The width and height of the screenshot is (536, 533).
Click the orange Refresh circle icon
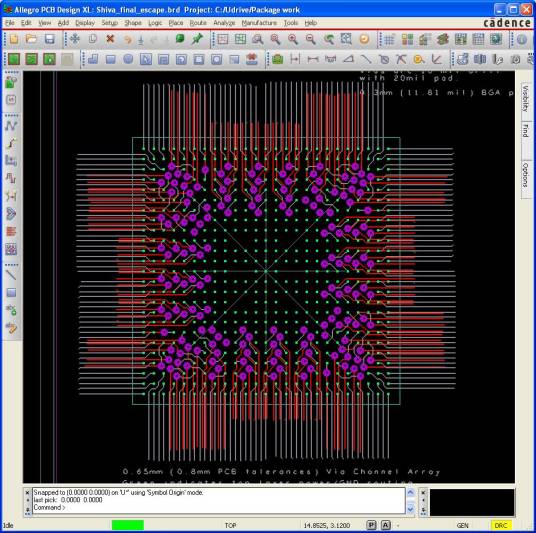364,39
